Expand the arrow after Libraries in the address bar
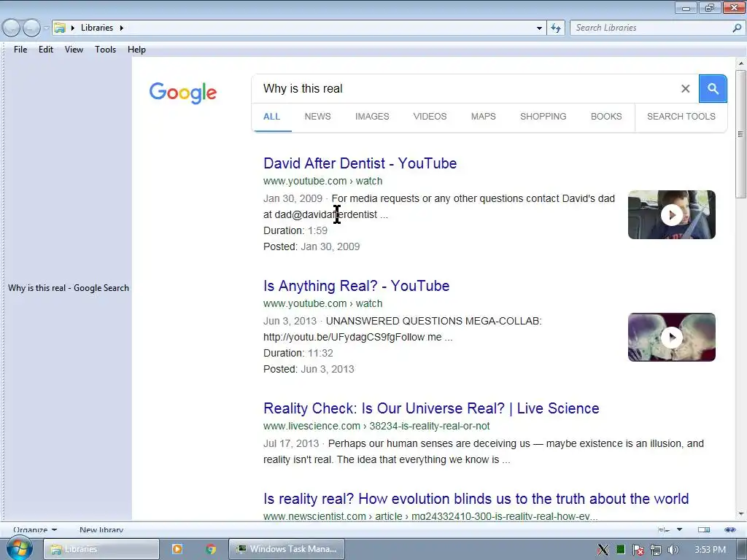The image size is (747, 560). coord(122,28)
